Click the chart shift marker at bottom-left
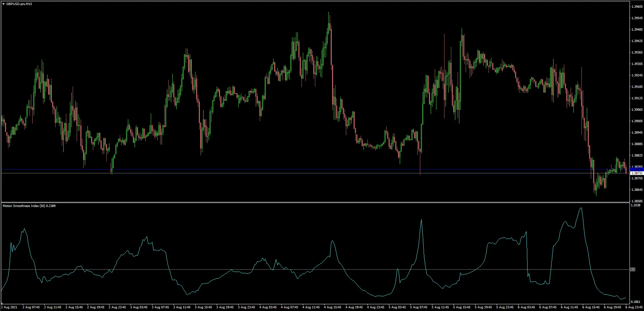The height and width of the screenshot is (311, 644). (2, 303)
